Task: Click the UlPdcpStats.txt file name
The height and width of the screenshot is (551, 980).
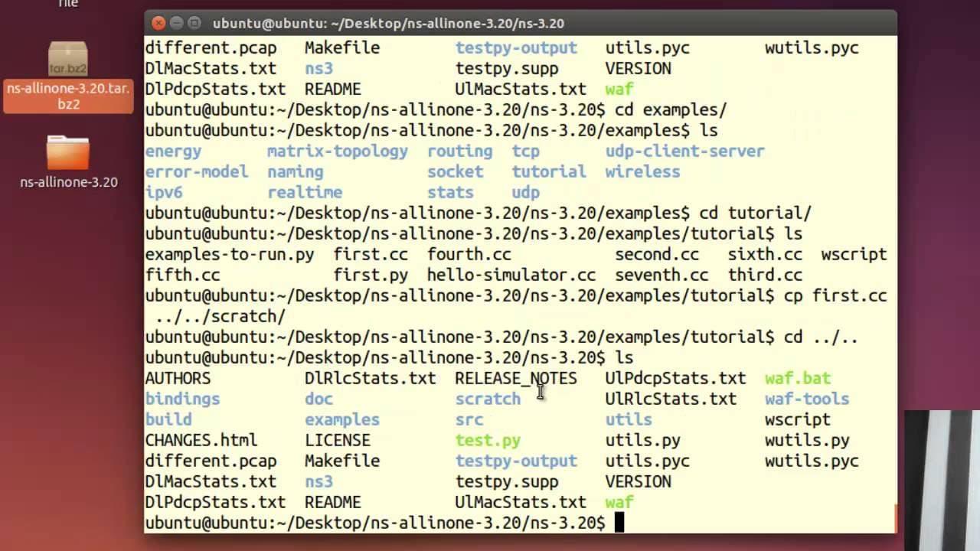Action: coord(676,379)
